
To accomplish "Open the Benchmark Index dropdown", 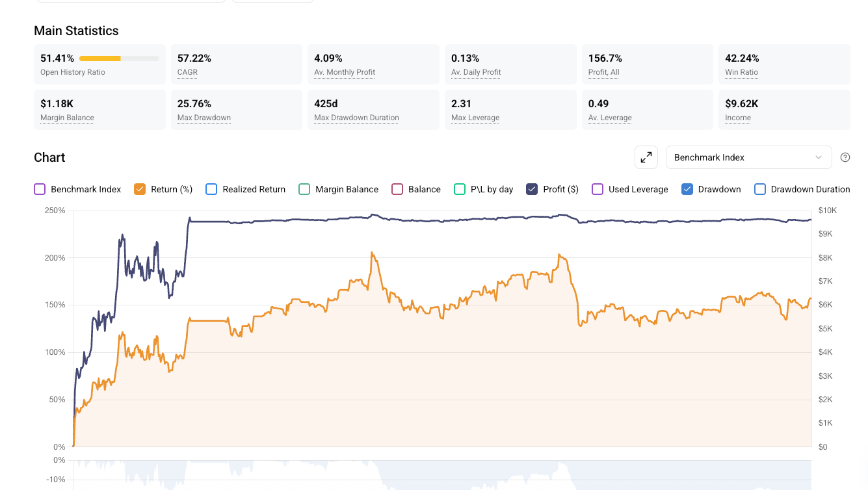I will pyautogui.click(x=741, y=157).
